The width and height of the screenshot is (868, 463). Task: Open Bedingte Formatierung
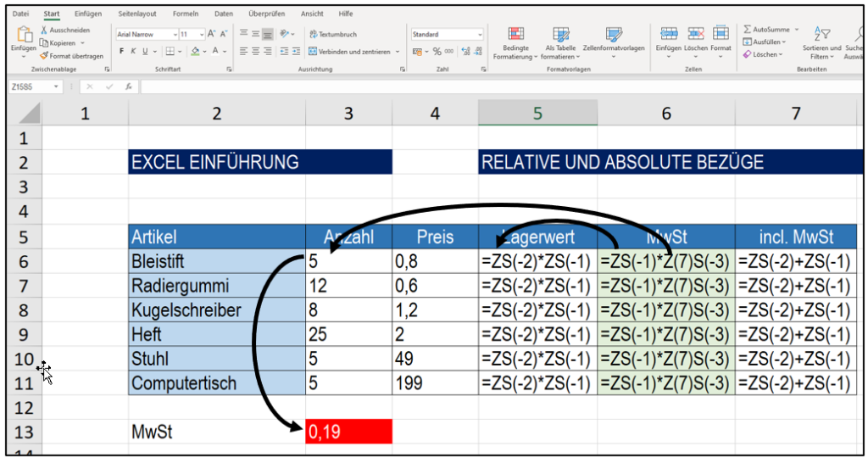pyautogui.click(x=515, y=43)
